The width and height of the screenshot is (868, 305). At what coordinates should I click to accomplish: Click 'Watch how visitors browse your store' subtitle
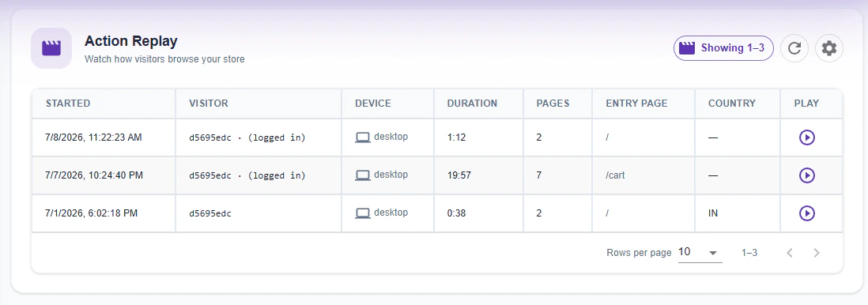pos(164,59)
